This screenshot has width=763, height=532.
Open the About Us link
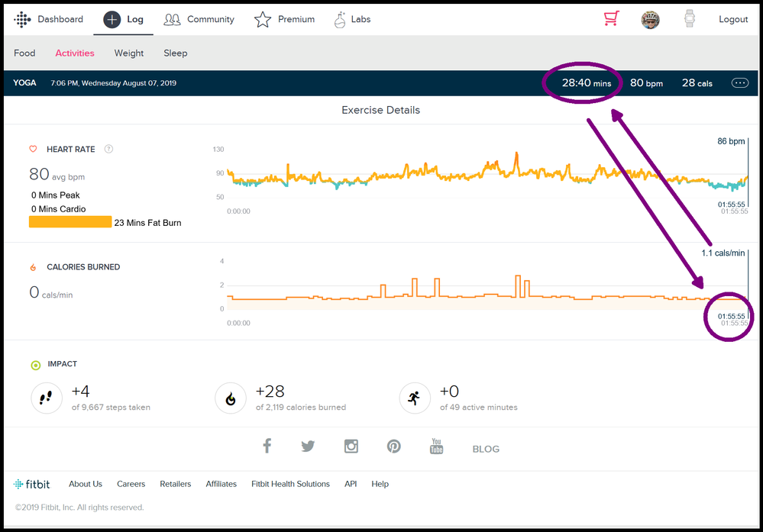pos(85,484)
